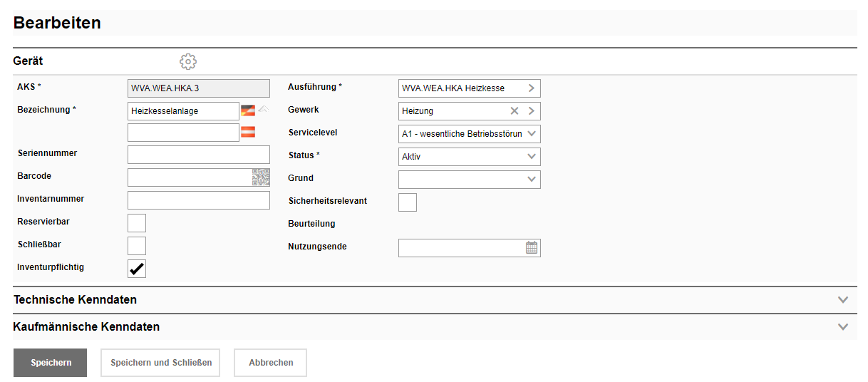Toggle the Sicherheitsrelevant checkbox

click(x=408, y=202)
